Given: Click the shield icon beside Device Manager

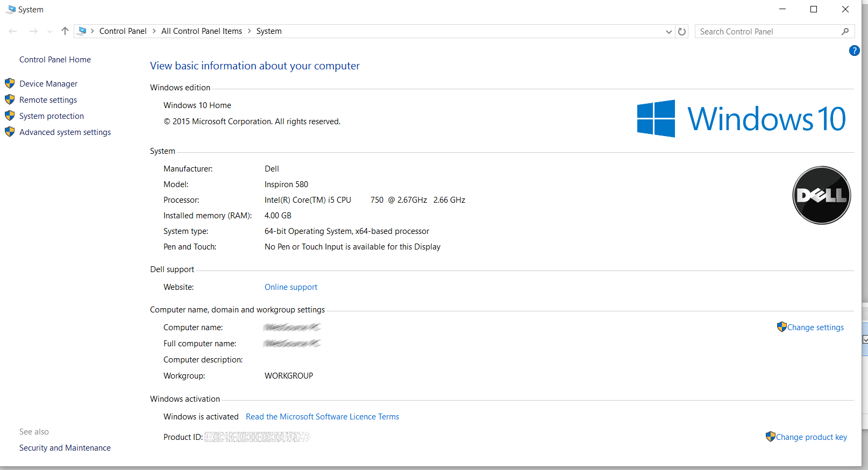Looking at the screenshot, I should (10, 83).
